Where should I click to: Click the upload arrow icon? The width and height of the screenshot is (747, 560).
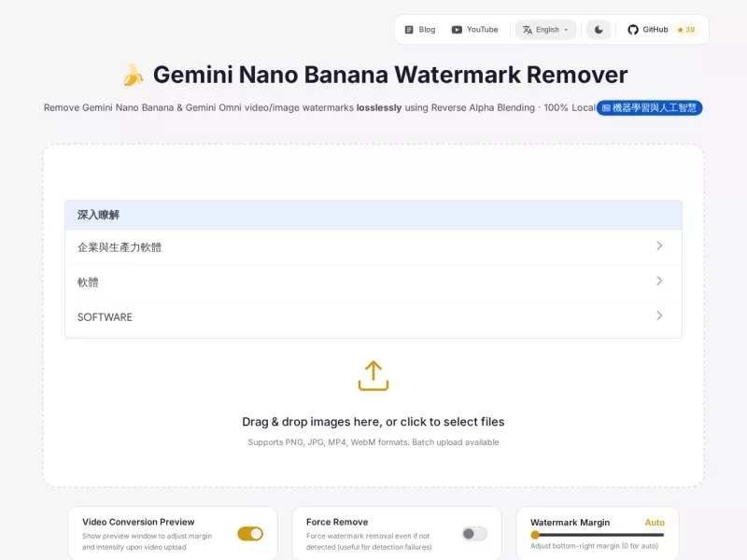[x=373, y=376]
